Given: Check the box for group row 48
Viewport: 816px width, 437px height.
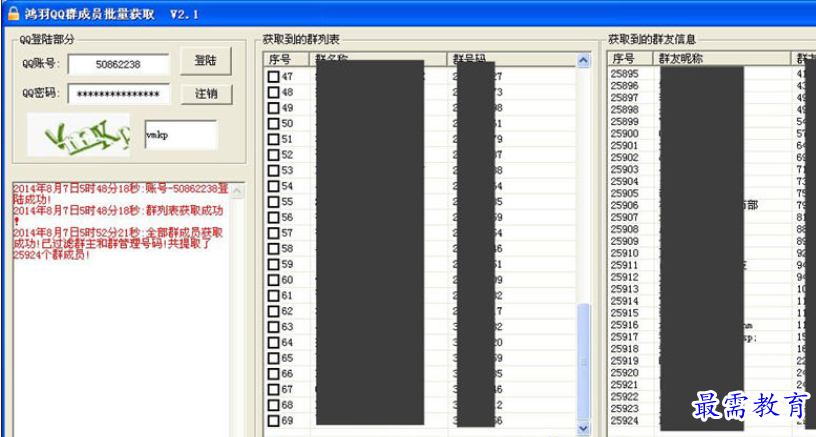Looking at the screenshot, I should (x=274, y=93).
